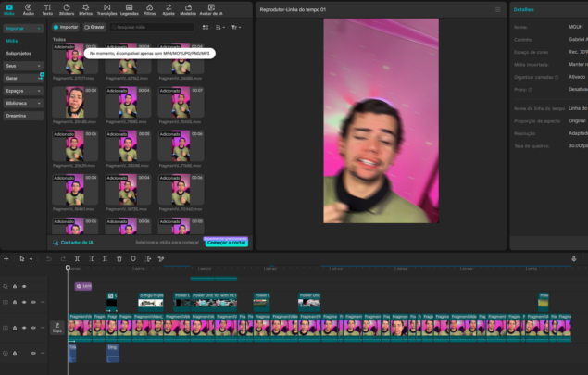Select the Power Unit 101 with PET clip
This screenshot has width=588, height=375.
pos(215,301)
